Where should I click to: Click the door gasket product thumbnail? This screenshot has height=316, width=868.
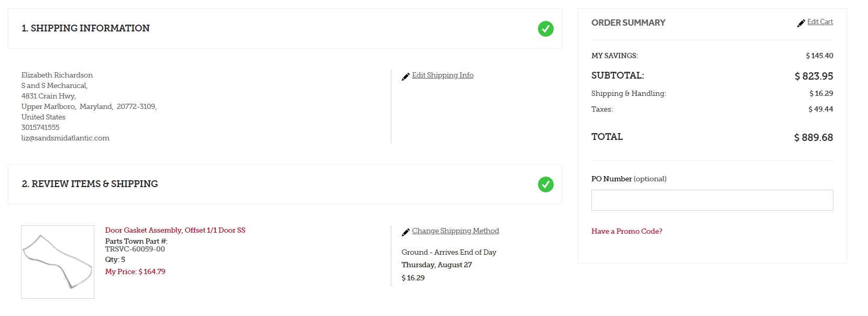58,262
